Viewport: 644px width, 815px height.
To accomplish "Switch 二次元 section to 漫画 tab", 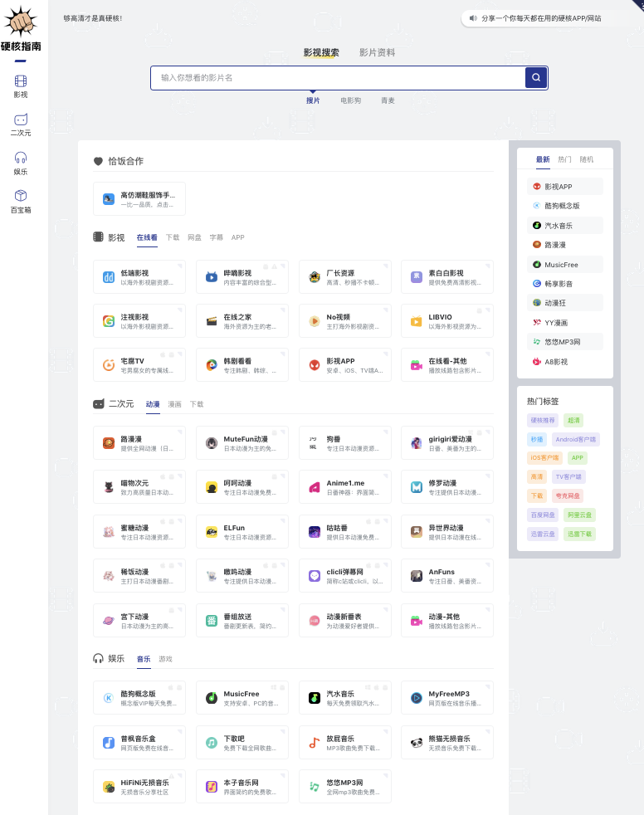I will tap(174, 404).
